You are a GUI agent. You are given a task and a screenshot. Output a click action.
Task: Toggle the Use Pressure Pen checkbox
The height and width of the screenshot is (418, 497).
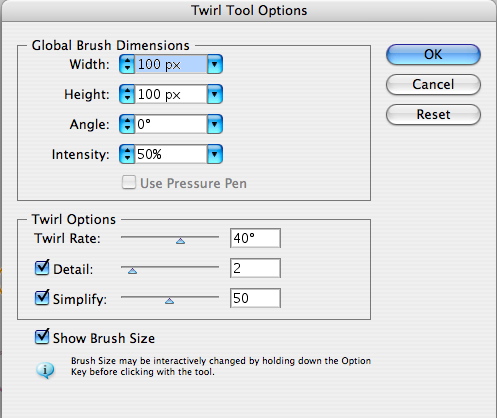pyautogui.click(x=129, y=183)
